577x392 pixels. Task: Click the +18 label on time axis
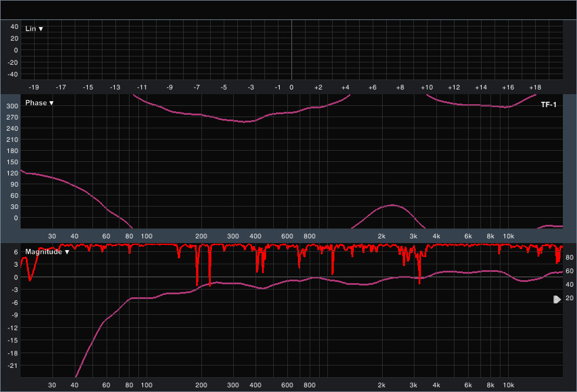535,88
